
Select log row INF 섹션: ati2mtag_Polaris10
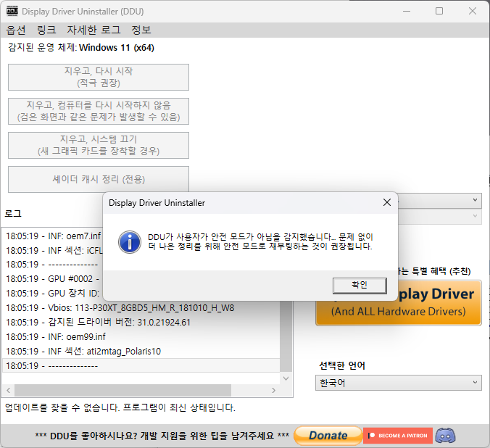[x=141, y=352]
